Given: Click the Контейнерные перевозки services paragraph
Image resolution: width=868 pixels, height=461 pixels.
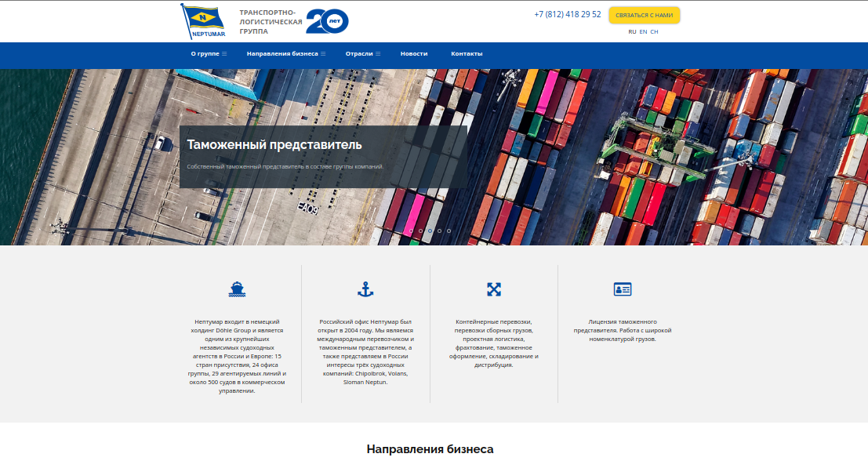Looking at the screenshot, I should [x=494, y=343].
